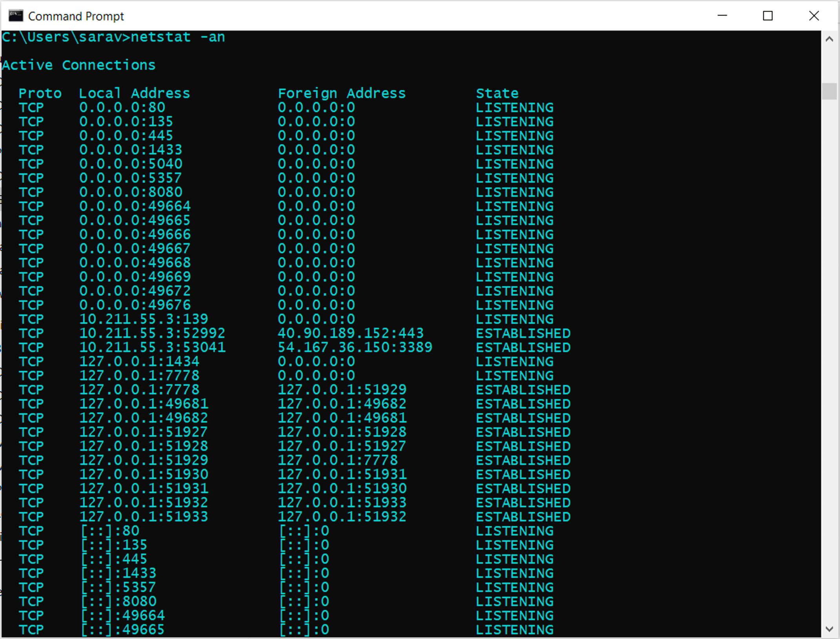Click foreign address 127.0.0.1:51929
Screen dimensions: 840x639
(x=342, y=390)
